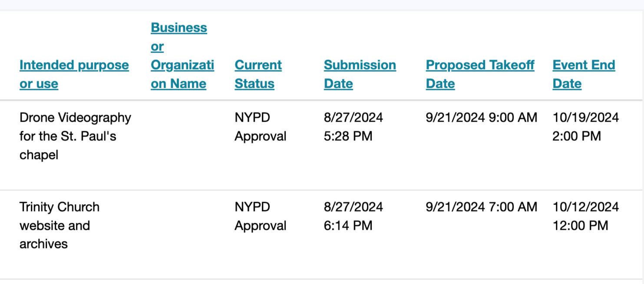Image resolution: width=644 pixels, height=284 pixels.
Task: Select takeoff date 9/21/2024 7:00 AM
Action: (x=481, y=207)
